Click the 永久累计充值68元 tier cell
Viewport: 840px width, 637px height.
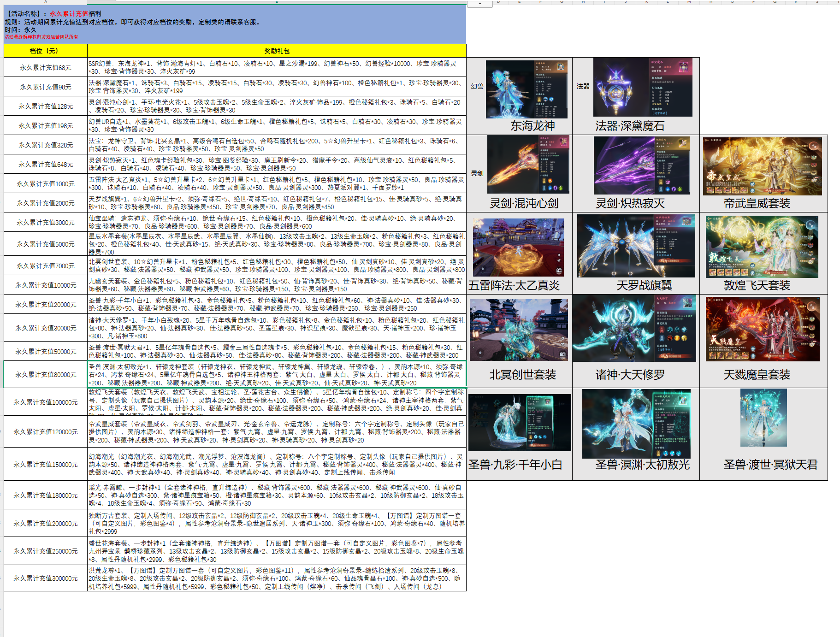[45, 67]
